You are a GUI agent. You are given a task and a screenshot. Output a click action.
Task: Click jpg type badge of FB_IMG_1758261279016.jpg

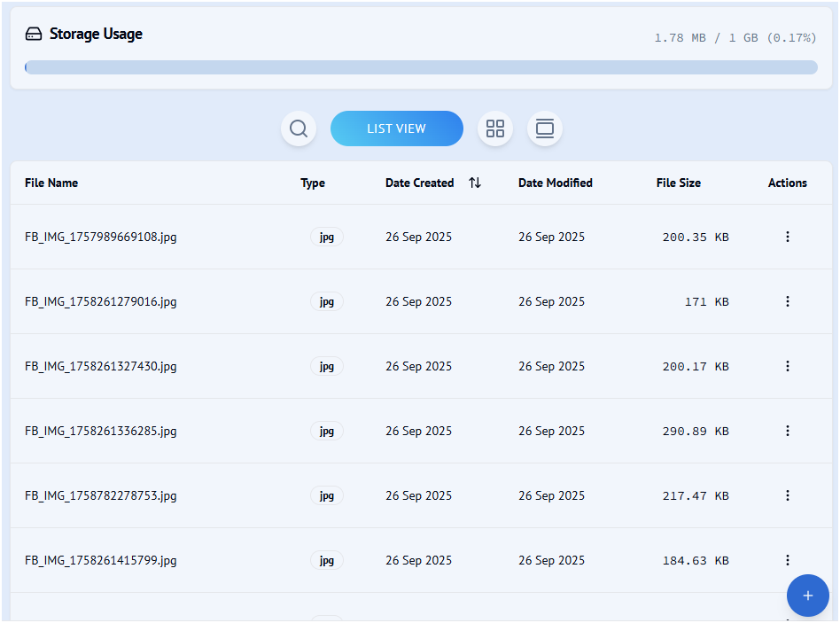click(326, 301)
